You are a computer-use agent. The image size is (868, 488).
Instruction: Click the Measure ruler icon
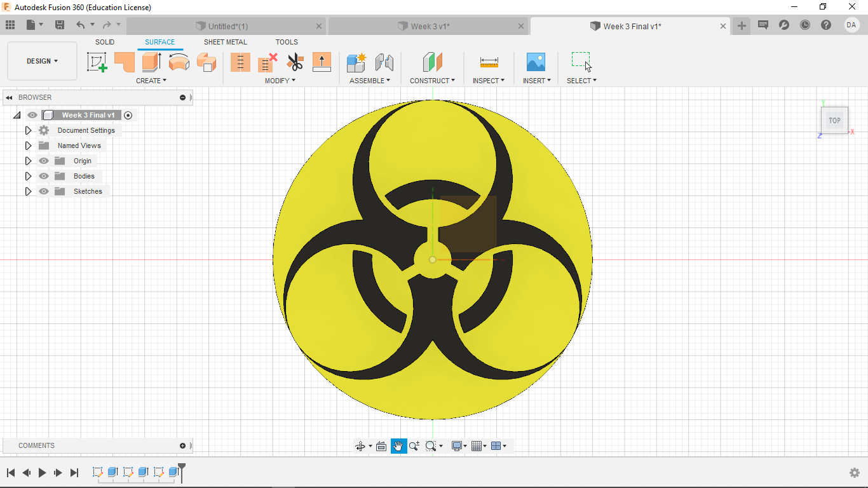pos(489,62)
